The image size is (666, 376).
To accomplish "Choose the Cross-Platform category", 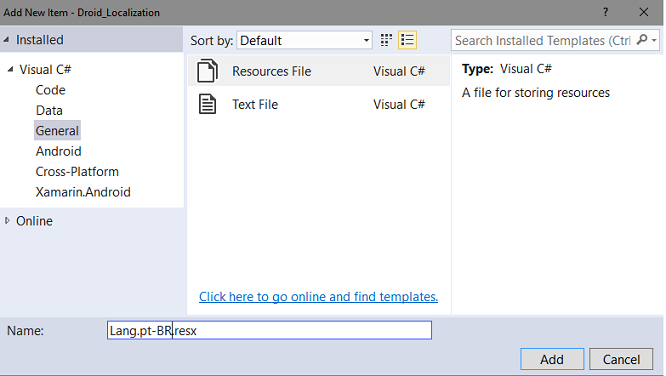I will point(77,172).
